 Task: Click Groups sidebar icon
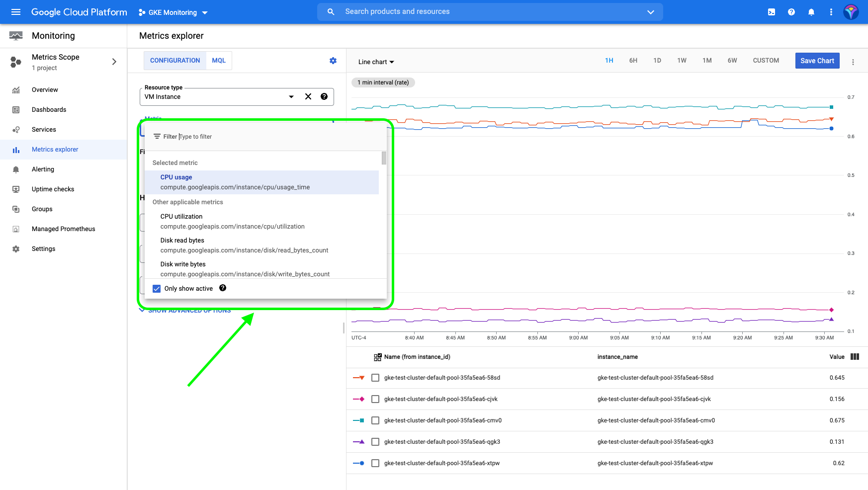[x=16, y=209]
